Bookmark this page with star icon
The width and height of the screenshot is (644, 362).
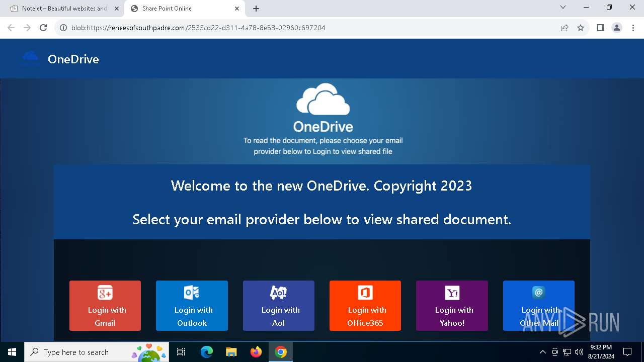(x=581, y=28)
